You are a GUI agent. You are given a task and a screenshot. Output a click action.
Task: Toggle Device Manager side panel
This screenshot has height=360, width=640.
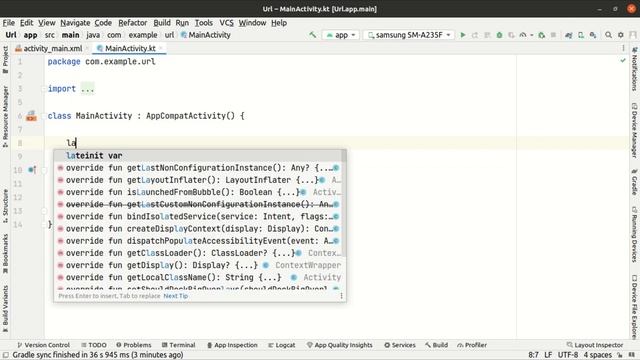[634, 130]
